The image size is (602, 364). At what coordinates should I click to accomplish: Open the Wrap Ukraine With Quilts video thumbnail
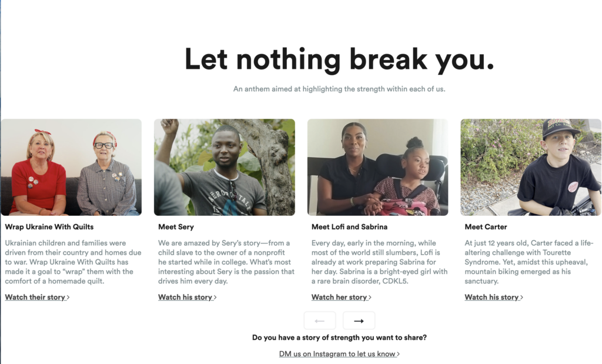tap(71, 167)
